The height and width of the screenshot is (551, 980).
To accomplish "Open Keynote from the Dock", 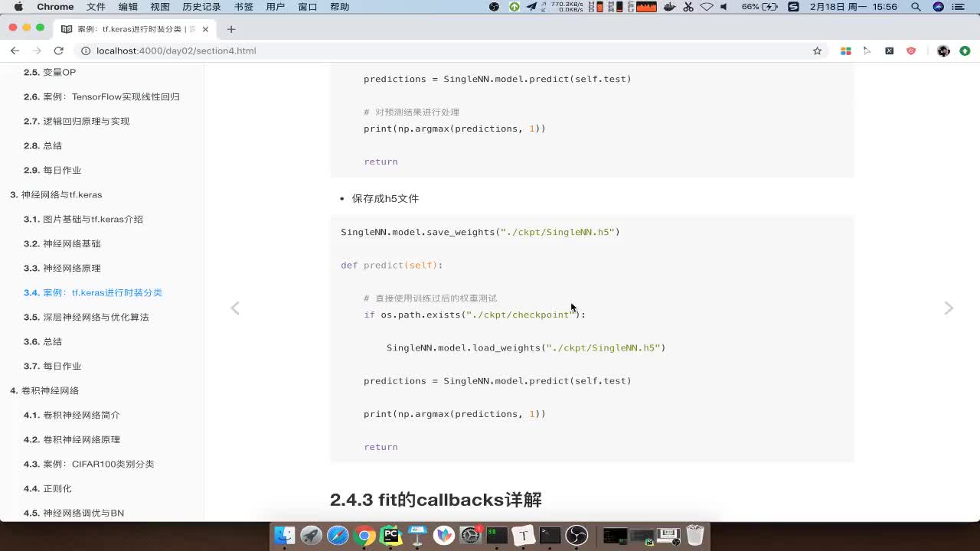I will tap(417, 535).
